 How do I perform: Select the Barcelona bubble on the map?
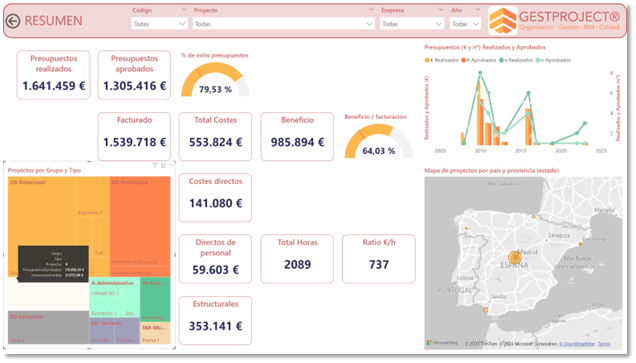(580, 244)
